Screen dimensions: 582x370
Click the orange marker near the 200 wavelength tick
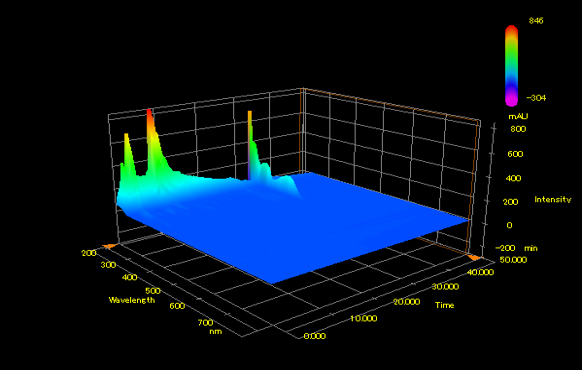(109, 246)
